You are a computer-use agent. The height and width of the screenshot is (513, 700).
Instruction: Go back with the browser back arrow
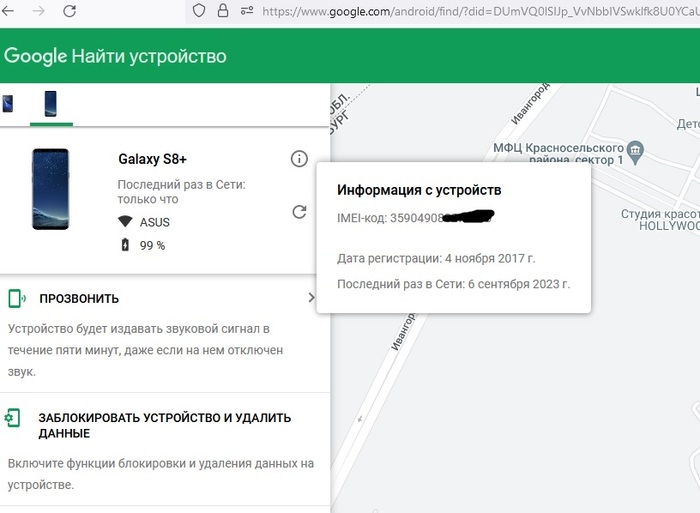(x=8, y=11)
